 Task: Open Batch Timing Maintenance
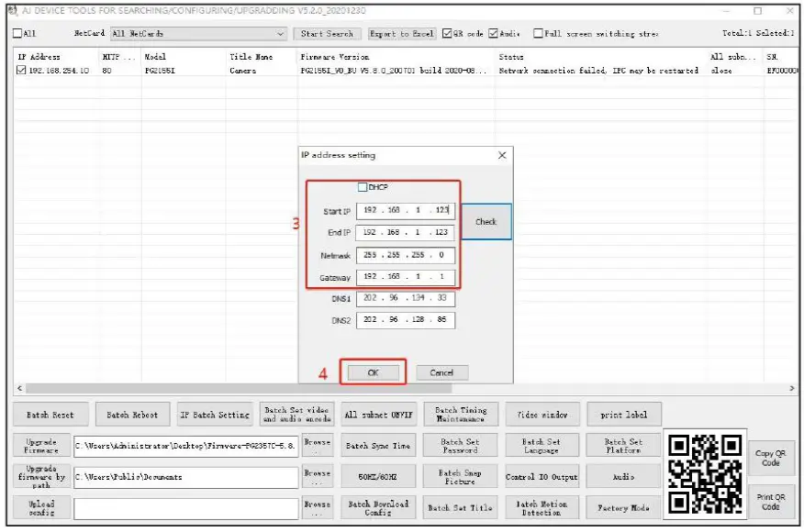[461, 415]
